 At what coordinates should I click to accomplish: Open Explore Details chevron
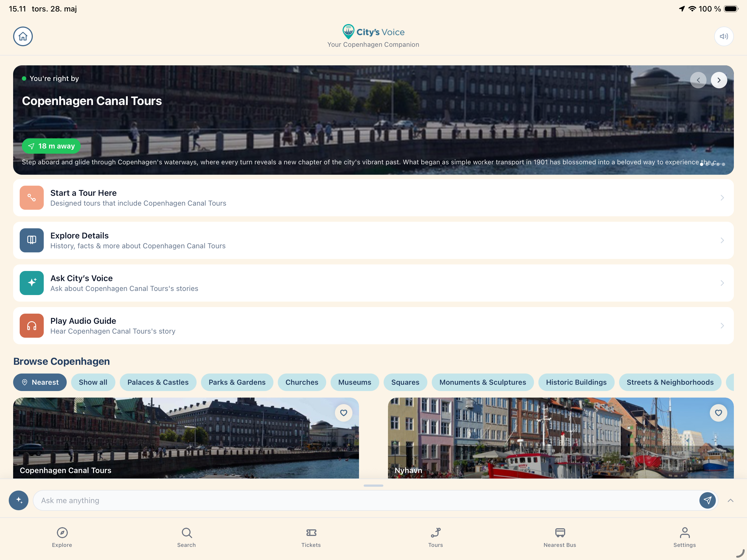pos(722,240)
